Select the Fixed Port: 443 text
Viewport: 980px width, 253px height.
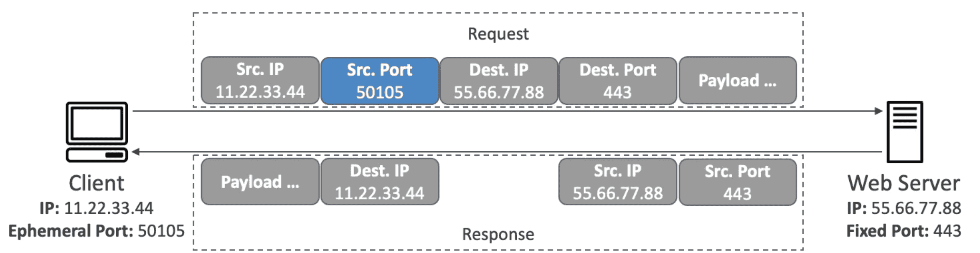904,231
